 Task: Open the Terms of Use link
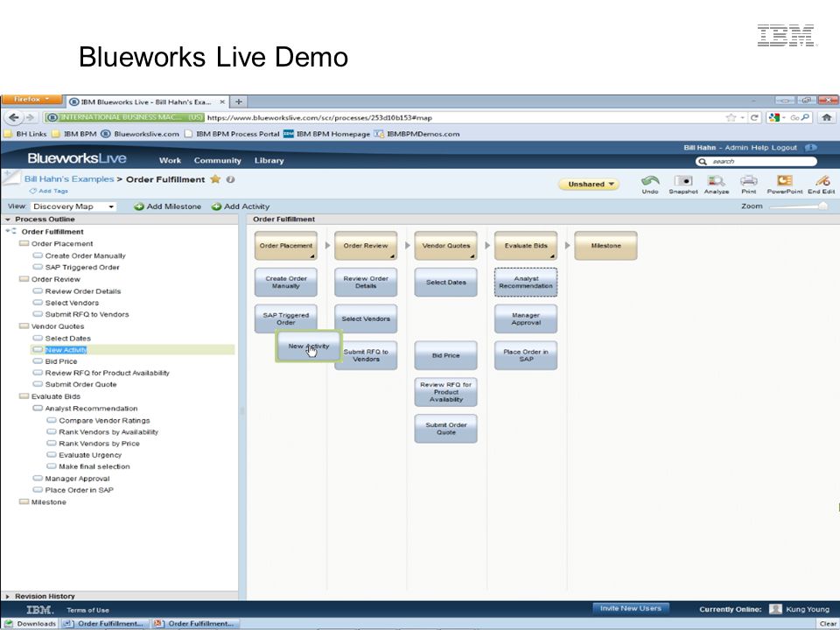(87, 610)
